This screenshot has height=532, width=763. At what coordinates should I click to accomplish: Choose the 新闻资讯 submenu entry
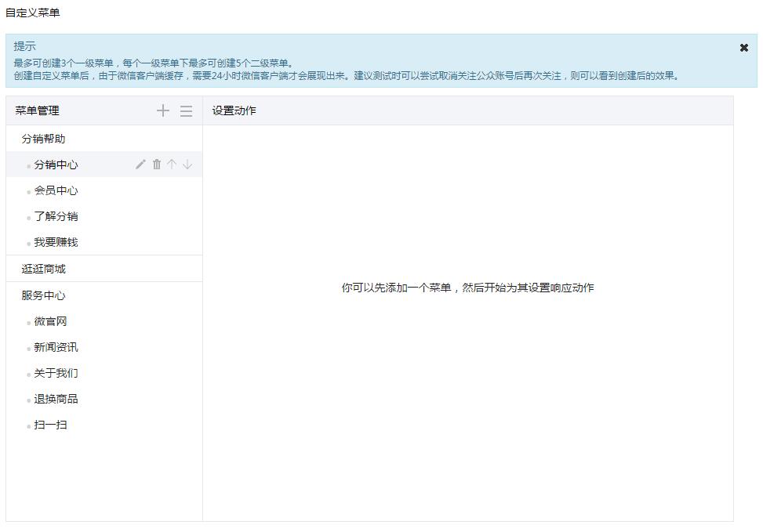click(56, 347)
